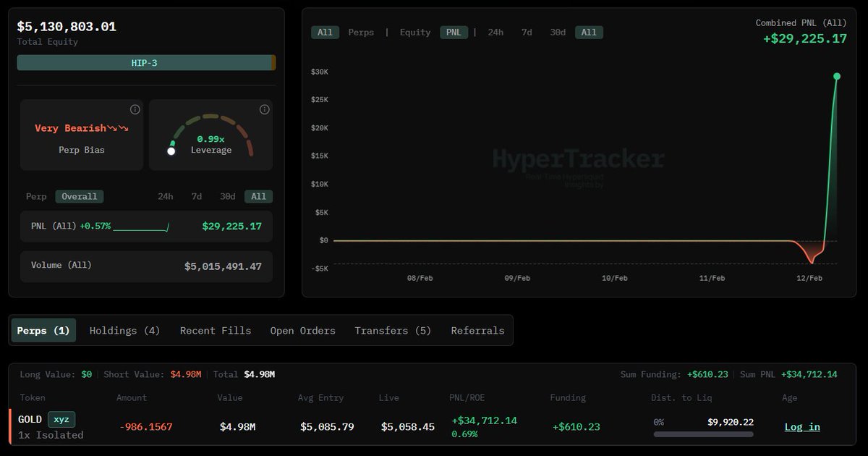Image resolution: width=868 pixels, height=456 pixels.
Task: Click info icon on Leverage card
Action: tap(264, 109)
